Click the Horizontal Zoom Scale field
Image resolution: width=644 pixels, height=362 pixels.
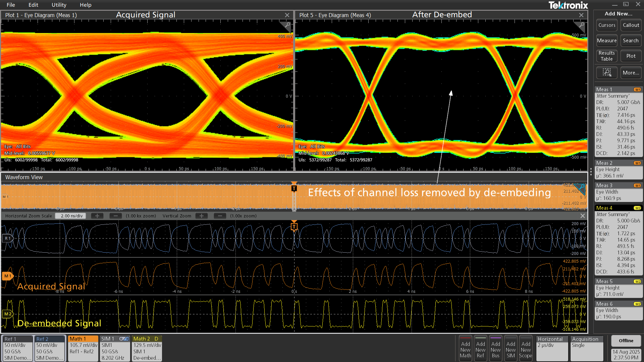pos(71,216)
